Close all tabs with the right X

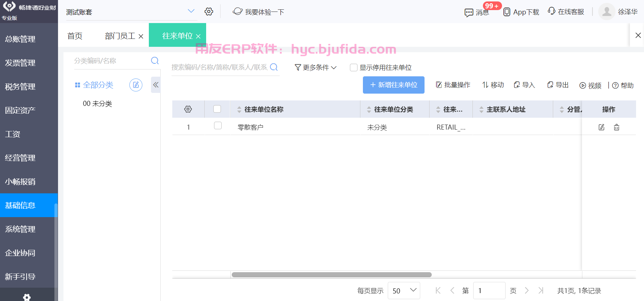click(x=638, y=35)
